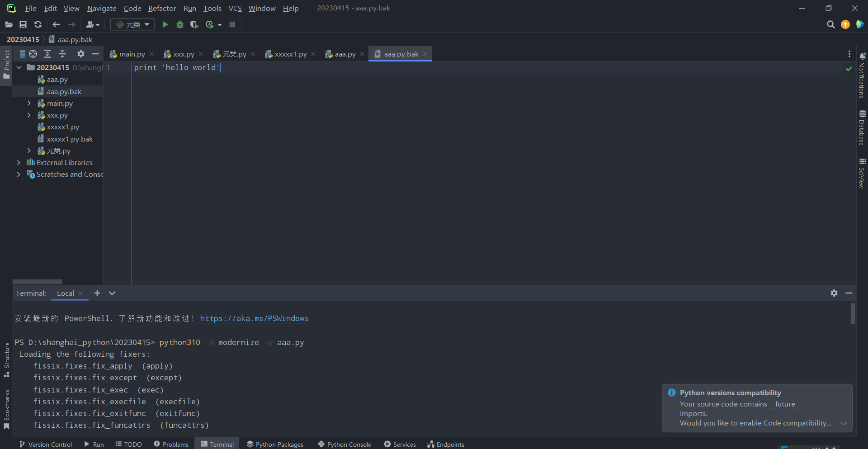The height and width of the screenshot is (449, 868).
Task: Open the JetBrains toolbox icon at top right
Action: (860, 24)
